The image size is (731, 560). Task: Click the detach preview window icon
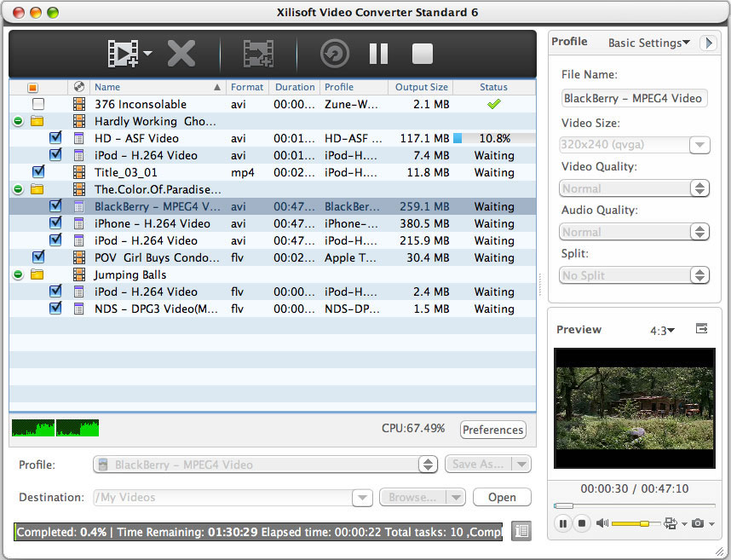click(x=702, y=329)
